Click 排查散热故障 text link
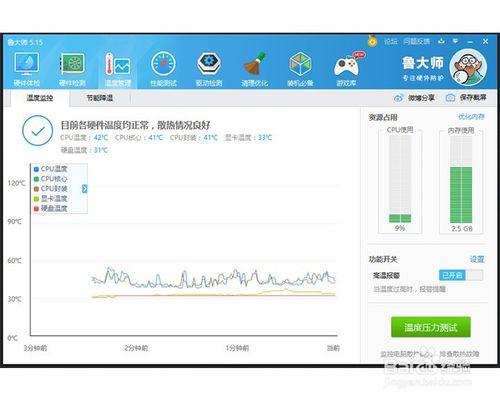 click(459, 354)
